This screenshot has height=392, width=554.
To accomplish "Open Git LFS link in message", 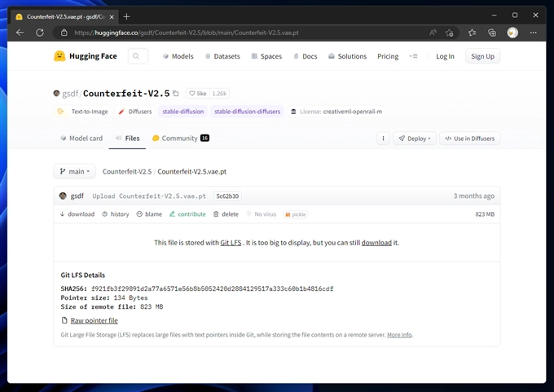I will click(x=231, y=243).
